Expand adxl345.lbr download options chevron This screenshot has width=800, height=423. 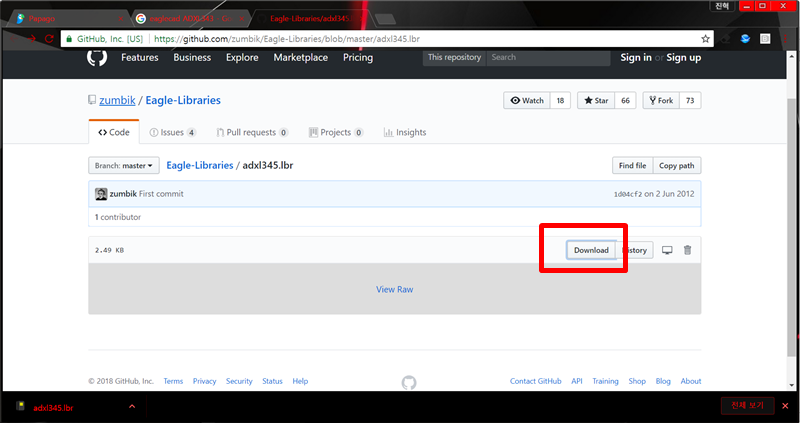[x=132, y=407]
